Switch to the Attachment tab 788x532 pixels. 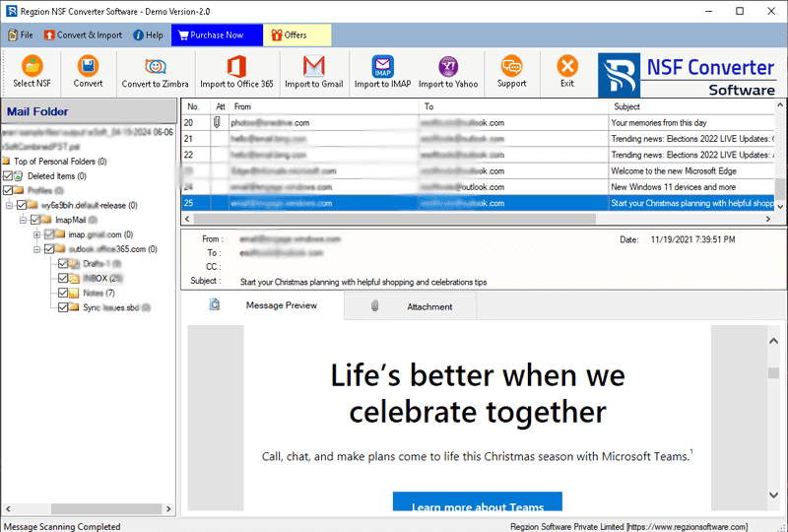click(x=429, y=306)
